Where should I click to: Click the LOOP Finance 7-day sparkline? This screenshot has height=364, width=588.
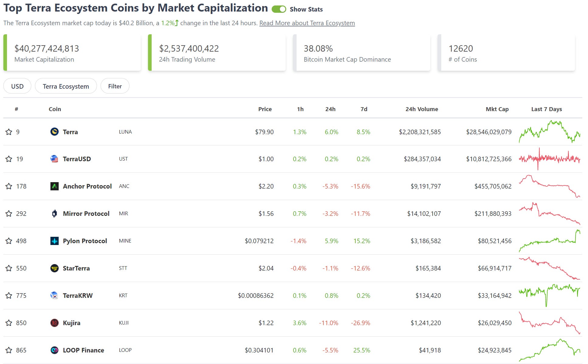pyautogui.click(x=549, y=350)
